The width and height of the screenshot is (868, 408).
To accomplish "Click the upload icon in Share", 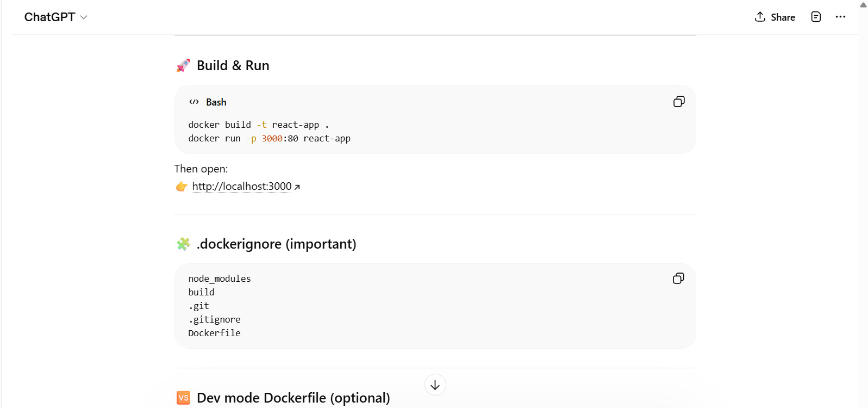I will tap(760, 17).
